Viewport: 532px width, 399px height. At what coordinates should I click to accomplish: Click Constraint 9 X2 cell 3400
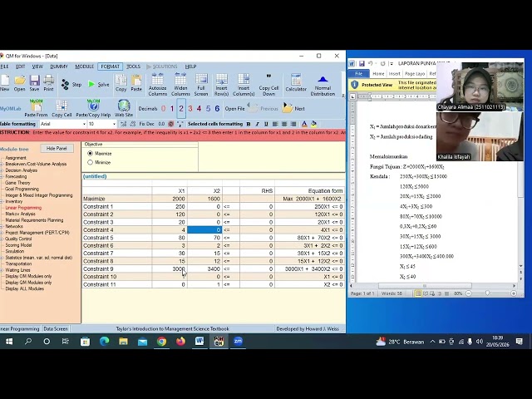(204, 269)
